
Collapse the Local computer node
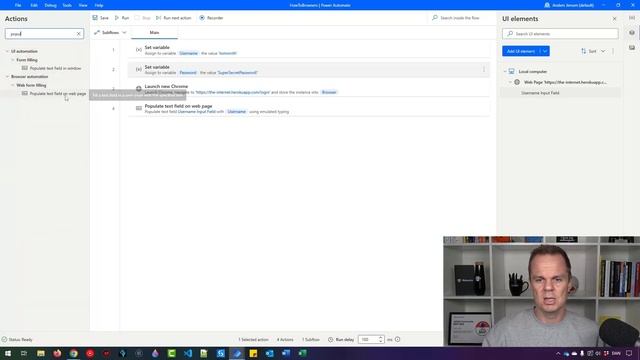click(x=505, y=71)
